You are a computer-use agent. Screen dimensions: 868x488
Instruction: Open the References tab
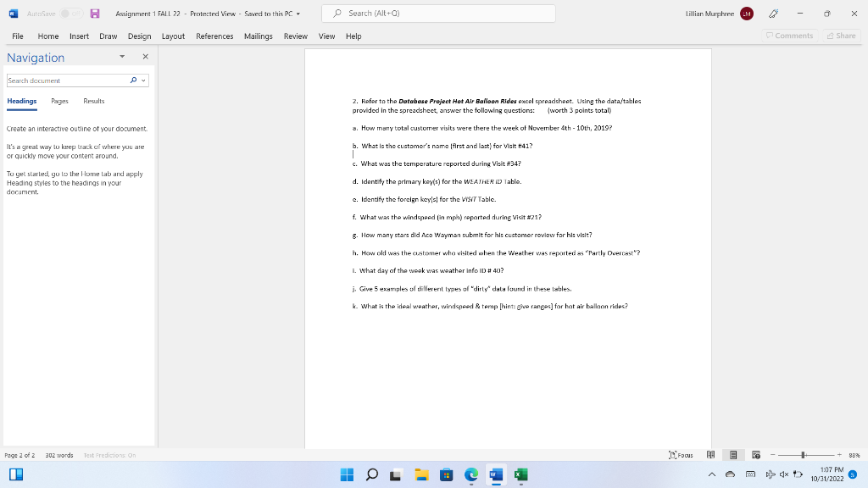click(x=214, y=36)
